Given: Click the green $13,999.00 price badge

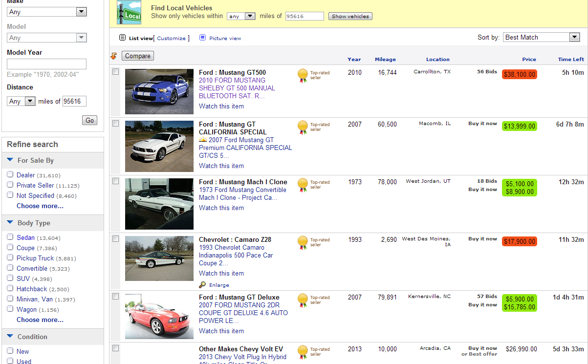Looking at the screenshot, I should click(x=520, y=126).
